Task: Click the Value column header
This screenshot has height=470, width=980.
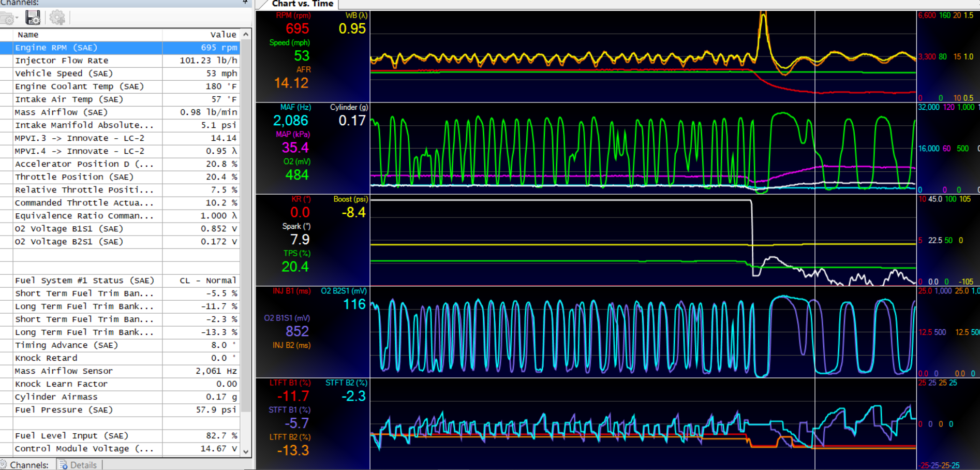Action: 222,35
